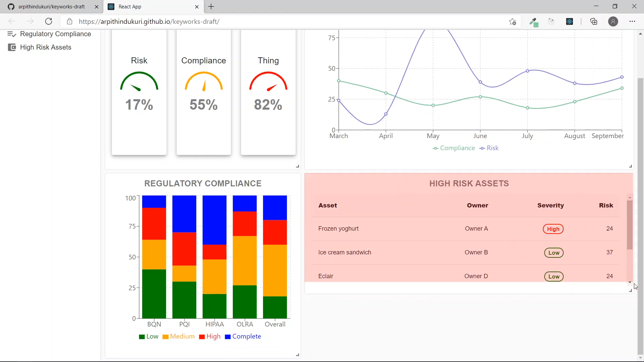Click the OLRA stacked bar
This screenshot has height=362, width=644.
point(245,257)
